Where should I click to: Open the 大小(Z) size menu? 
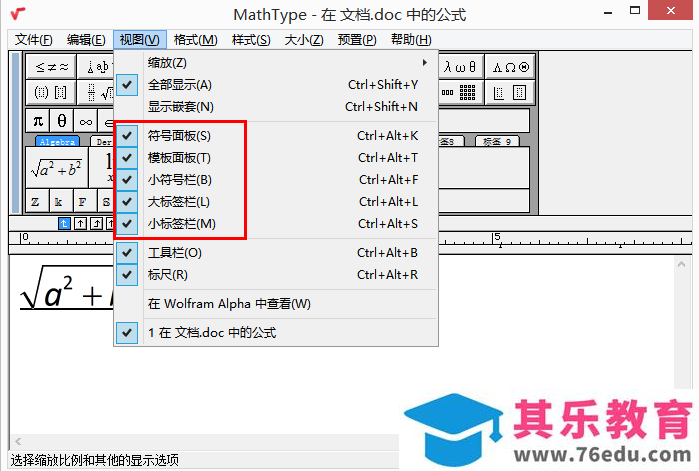tap(304, 40)
